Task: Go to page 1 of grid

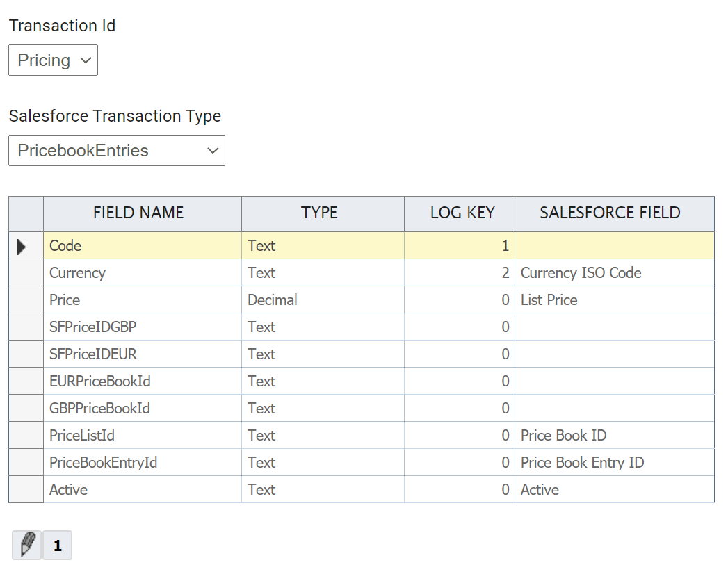Action: 57,546
